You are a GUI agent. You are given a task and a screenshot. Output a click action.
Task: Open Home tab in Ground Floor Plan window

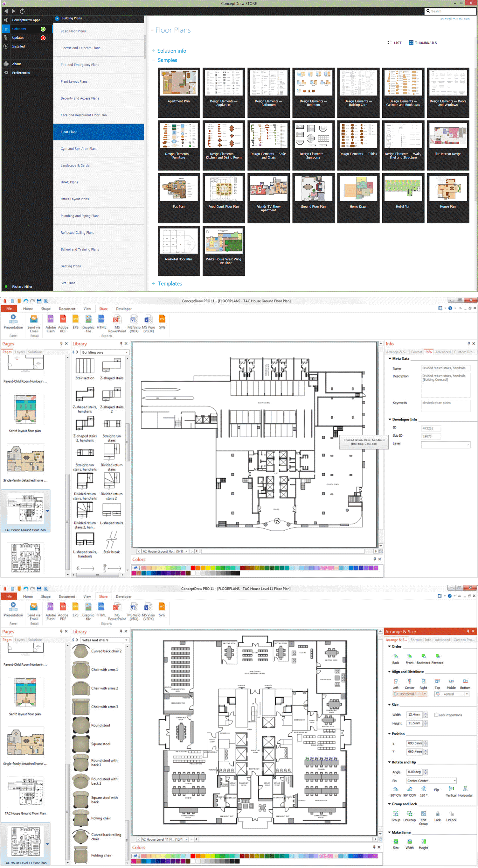[x=28, y=309]
